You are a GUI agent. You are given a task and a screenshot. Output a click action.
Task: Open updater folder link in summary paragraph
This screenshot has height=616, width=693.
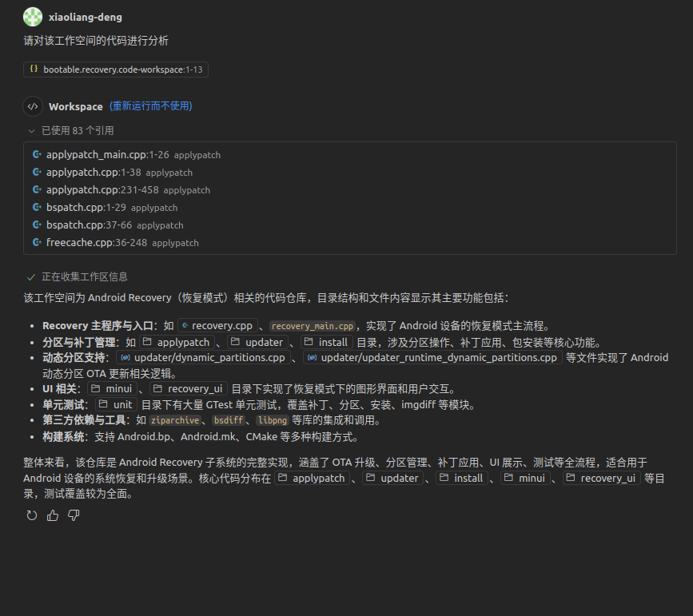[393, 478]
